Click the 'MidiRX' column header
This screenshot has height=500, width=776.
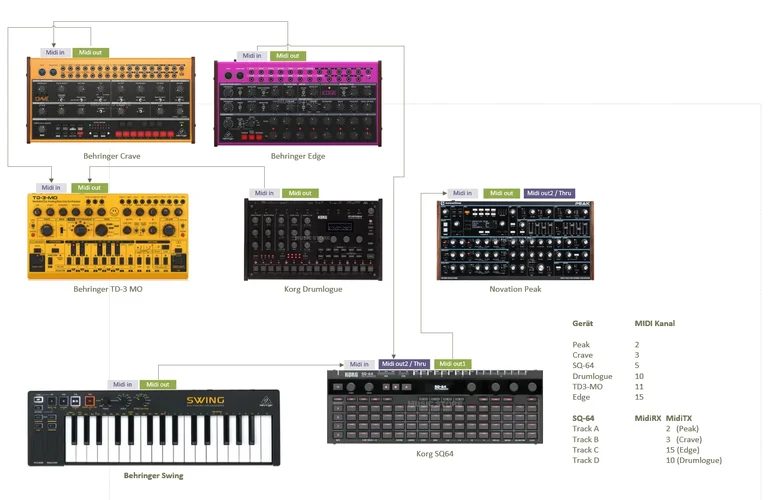coord(648,418)
